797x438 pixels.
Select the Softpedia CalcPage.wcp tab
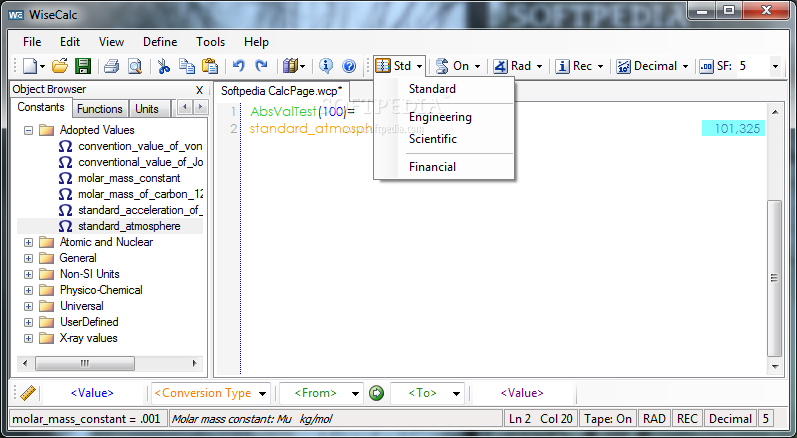[282, 91]
